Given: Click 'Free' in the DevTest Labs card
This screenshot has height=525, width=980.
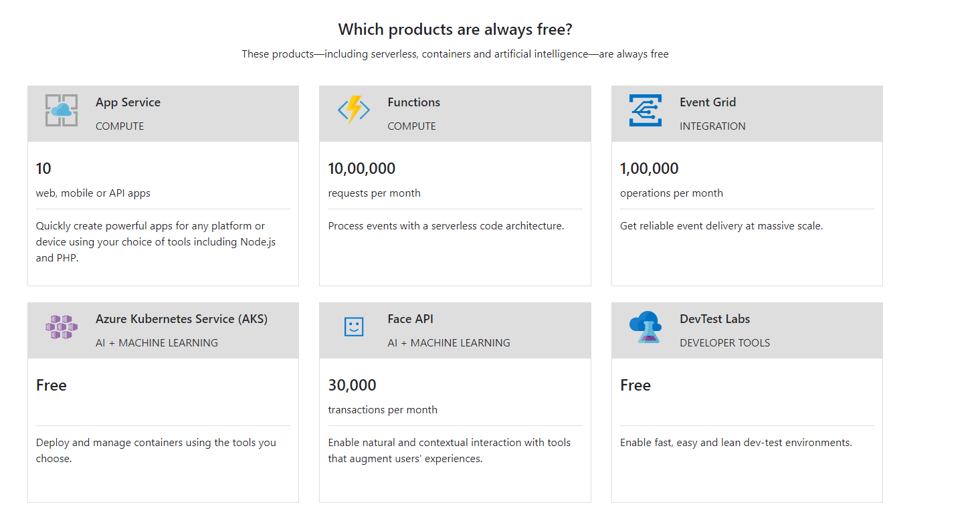Looking at the screenshot, I should 635,385.
